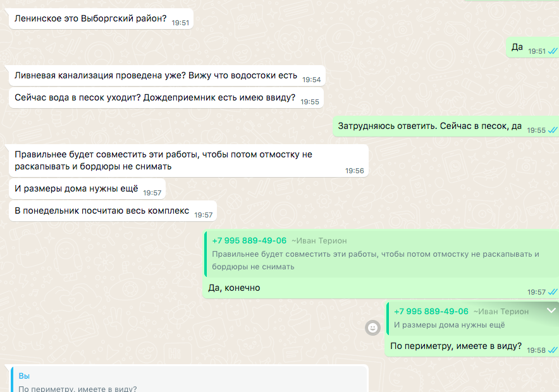
Task: Open message options via the chevron on the quoted reply
Action: pos(550,310)
